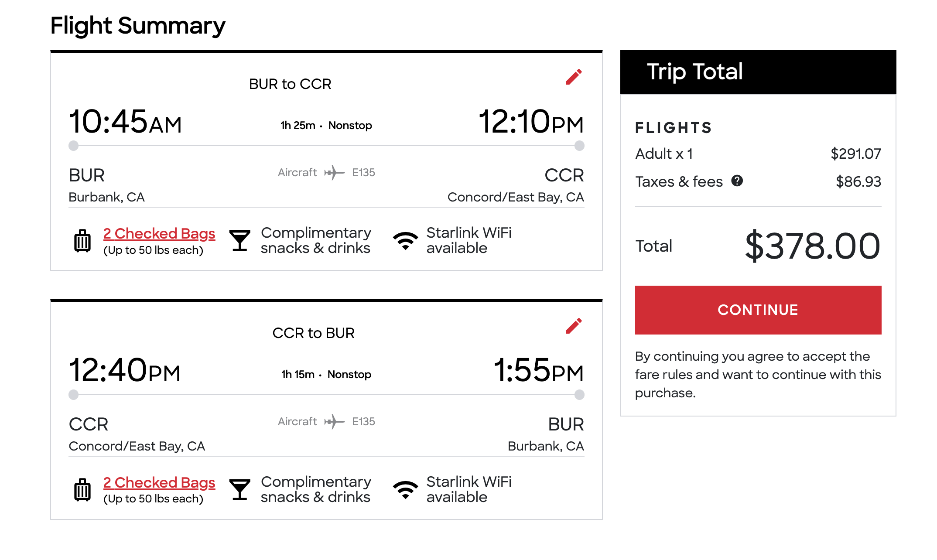Click the WiFi icon on the return flight
The width and height of the screenshot is (937, 560).
(406, 490)
